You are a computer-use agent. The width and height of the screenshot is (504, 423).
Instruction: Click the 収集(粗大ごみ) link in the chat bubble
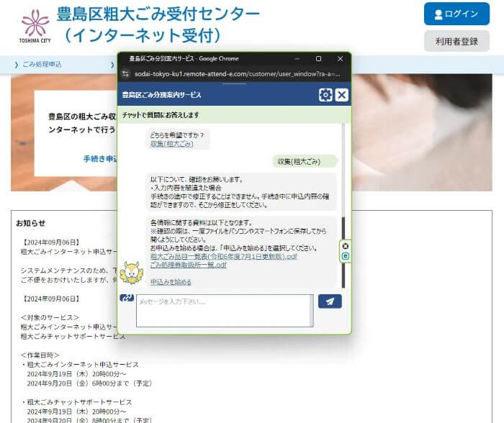coord(172,144)
